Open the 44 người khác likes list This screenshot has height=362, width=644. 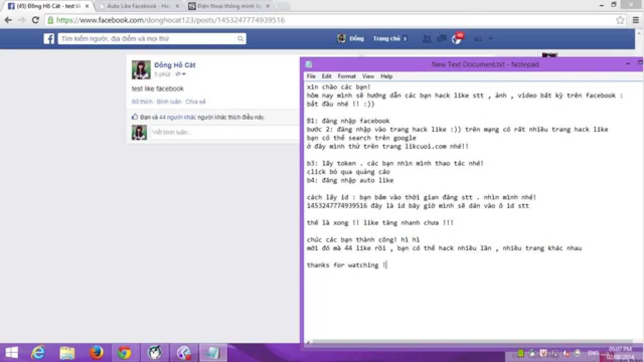[177, 117]
